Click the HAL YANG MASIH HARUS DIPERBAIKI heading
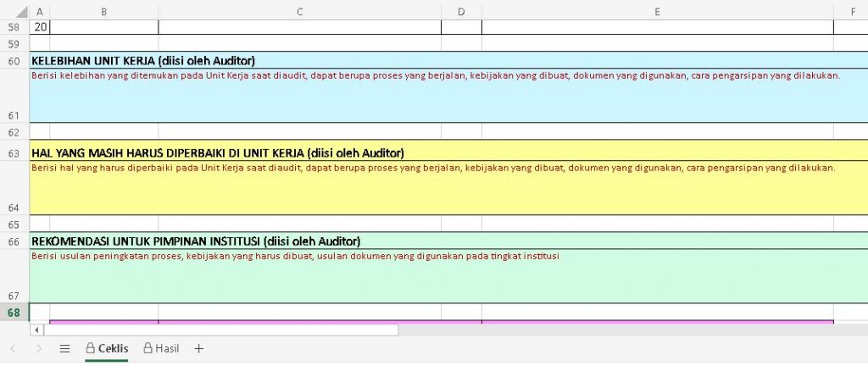The height and width of the screenshot is (366, 868). 217,153
